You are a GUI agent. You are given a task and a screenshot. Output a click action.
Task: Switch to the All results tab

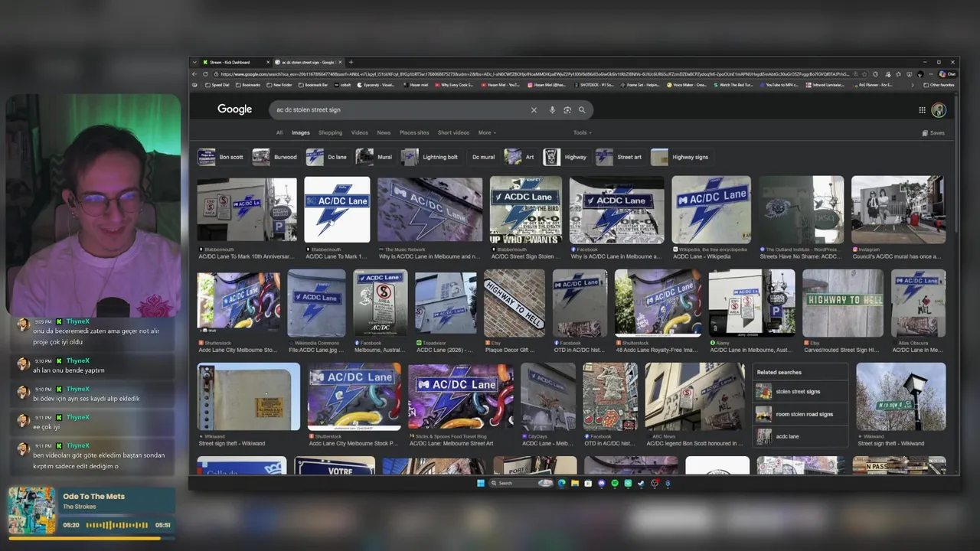[x=279, y=132]
